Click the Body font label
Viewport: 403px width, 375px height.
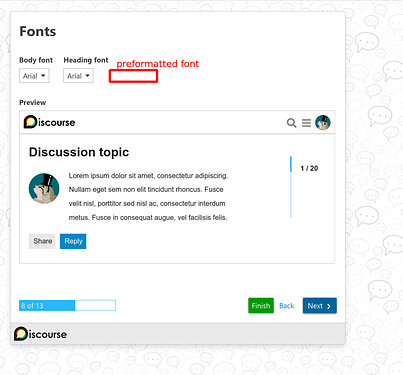pos(36,60)
